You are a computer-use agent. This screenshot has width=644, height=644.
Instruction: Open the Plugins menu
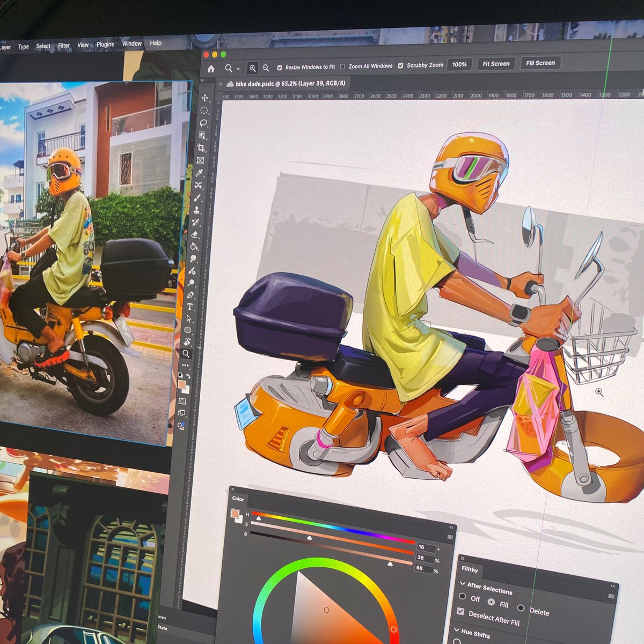[105, 44]
